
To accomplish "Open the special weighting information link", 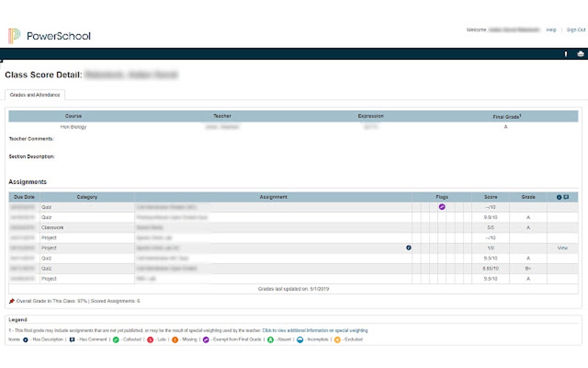I will click(x=314, y=331).
